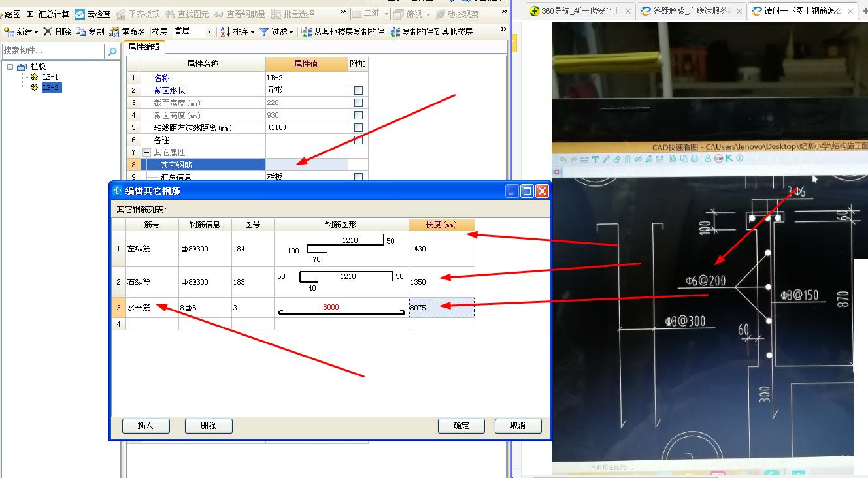Click length cell 1350
The image size is (868, 478).
coord(441,282)
